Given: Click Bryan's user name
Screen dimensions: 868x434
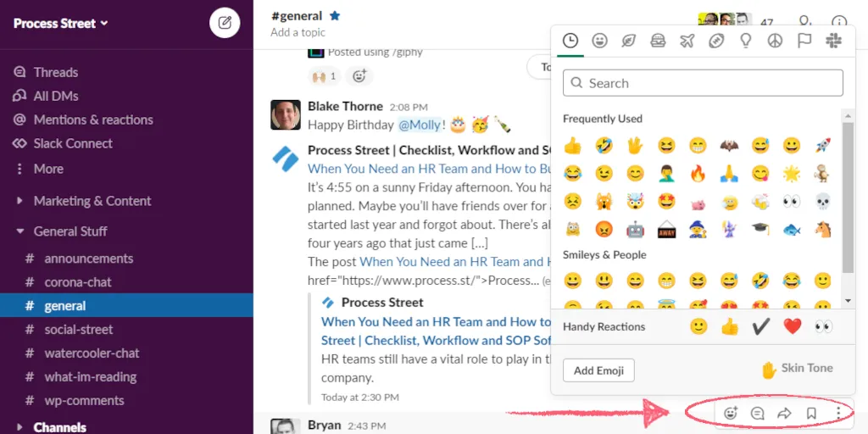Looking at the screenshot, I should point(325,426).
